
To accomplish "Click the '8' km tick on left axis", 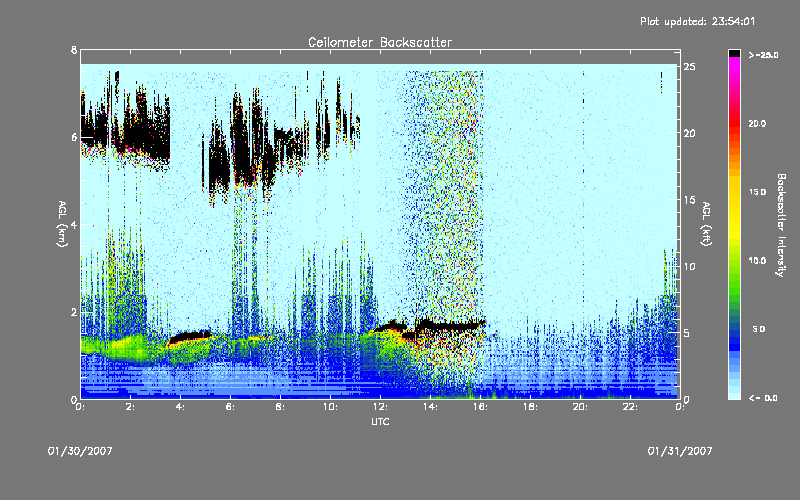I will [74, 50].
